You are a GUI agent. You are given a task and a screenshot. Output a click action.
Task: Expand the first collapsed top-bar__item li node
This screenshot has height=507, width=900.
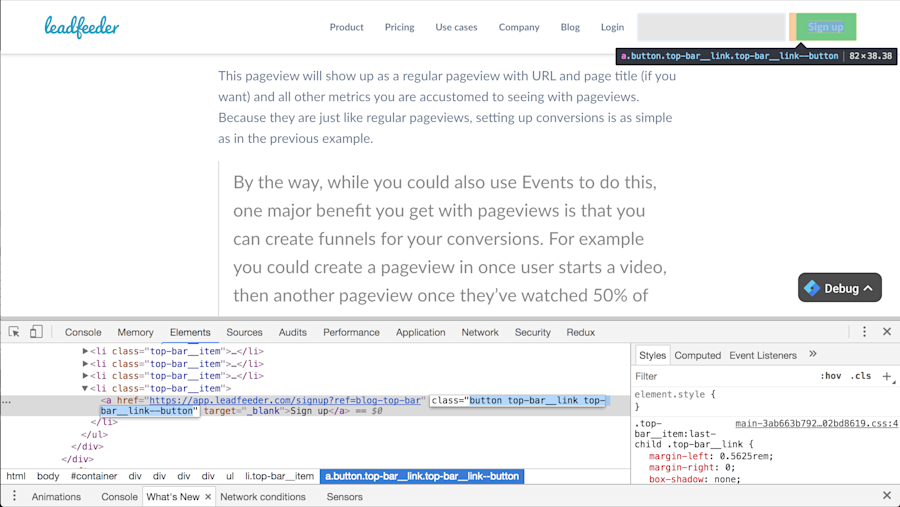click(x=85, y=351)
